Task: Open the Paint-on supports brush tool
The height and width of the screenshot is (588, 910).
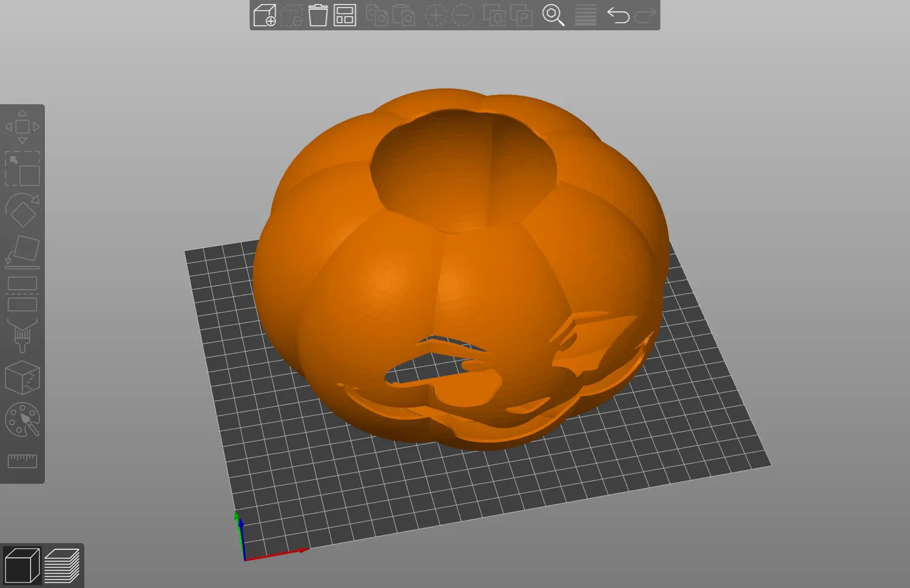Action: (22, 336)
